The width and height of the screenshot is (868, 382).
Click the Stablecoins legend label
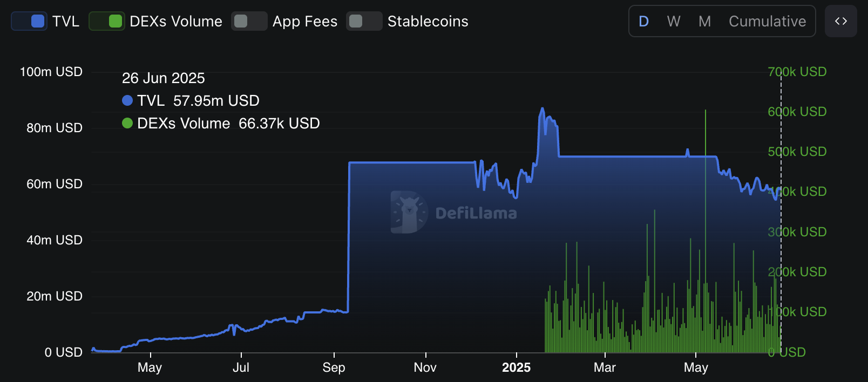point(428,21)
